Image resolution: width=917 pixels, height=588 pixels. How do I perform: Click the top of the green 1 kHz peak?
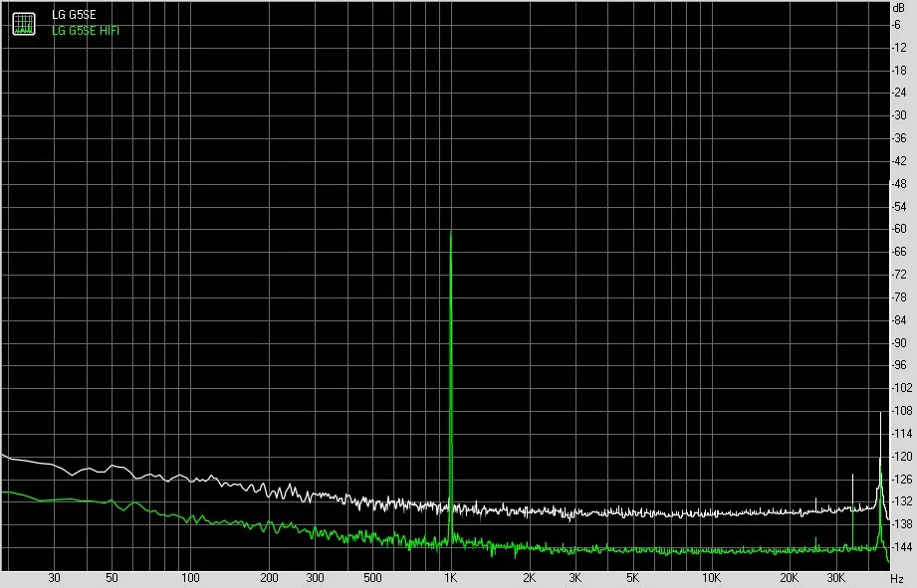[x=450, y=233]
